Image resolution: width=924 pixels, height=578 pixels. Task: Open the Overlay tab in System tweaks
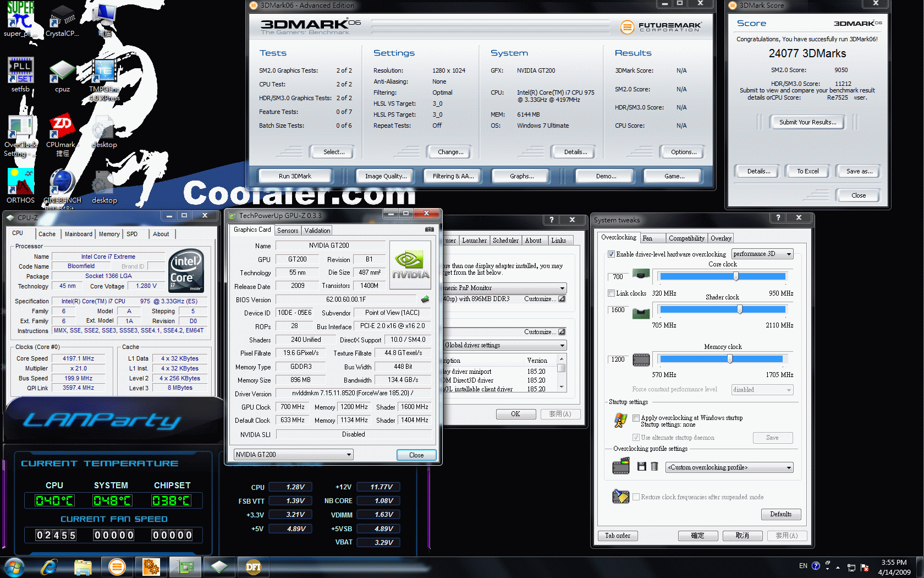point(721,238)
